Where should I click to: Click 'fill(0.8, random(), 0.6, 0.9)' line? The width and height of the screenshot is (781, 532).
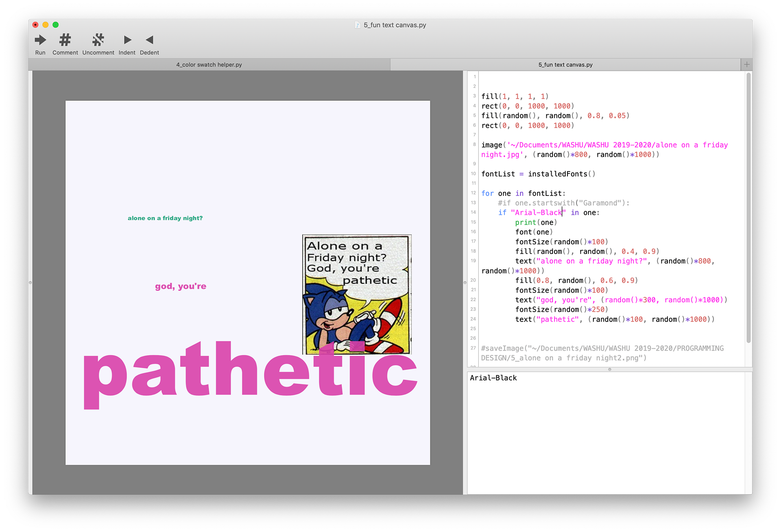576,280
